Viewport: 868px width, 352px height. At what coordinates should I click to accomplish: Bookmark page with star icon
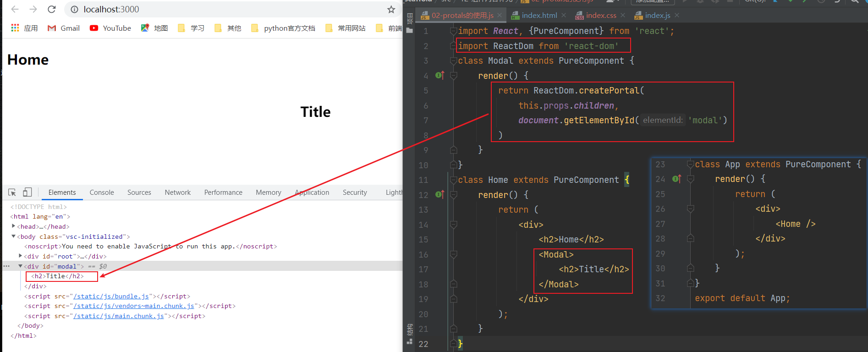tap(391, 9)
